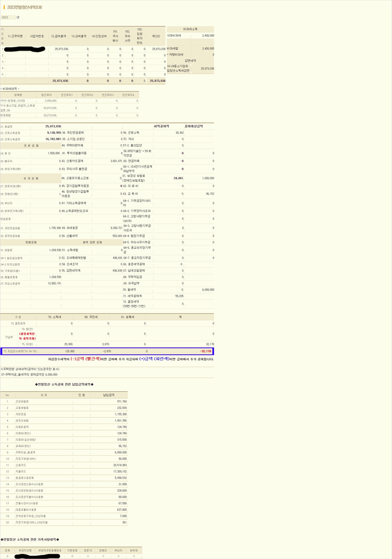
Task: Select the 주택자금_월세액 row
Action: [x=27, y=452]
